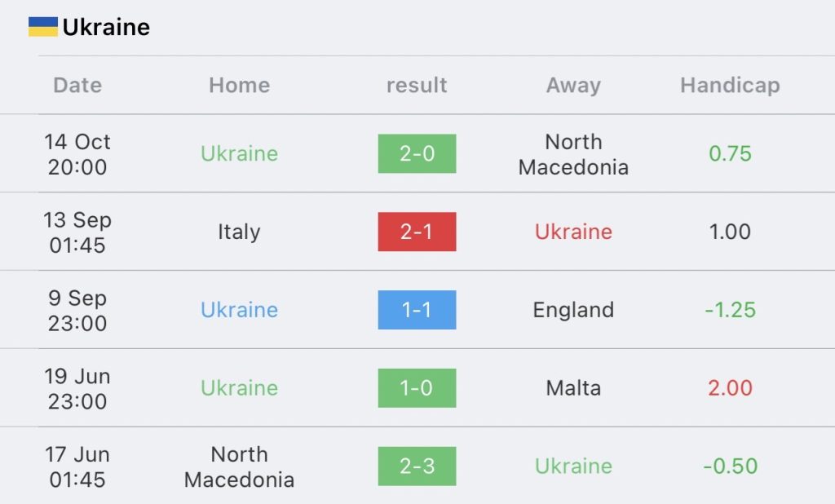Image resolution: width=835 pixels, height=504 pixels.
Task: Select the green 2-0 result badge
Action: pyautogui.click(x=417, y=153)
